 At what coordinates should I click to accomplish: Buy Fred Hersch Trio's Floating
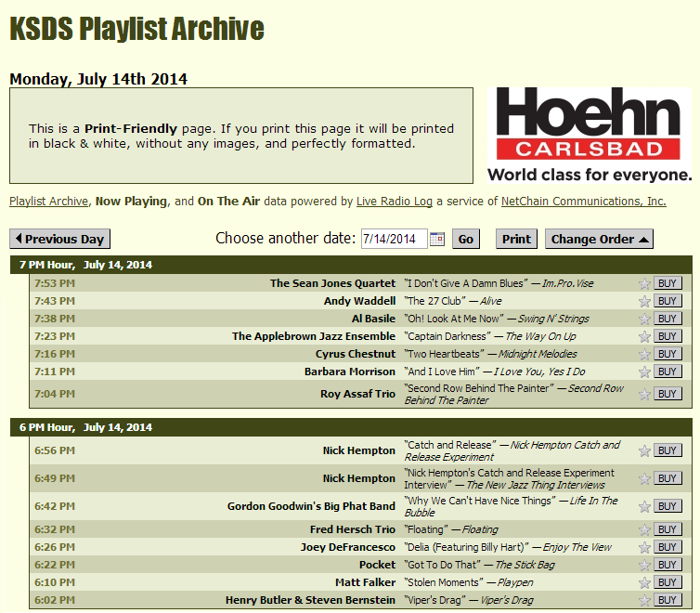(x=668, y=529)
